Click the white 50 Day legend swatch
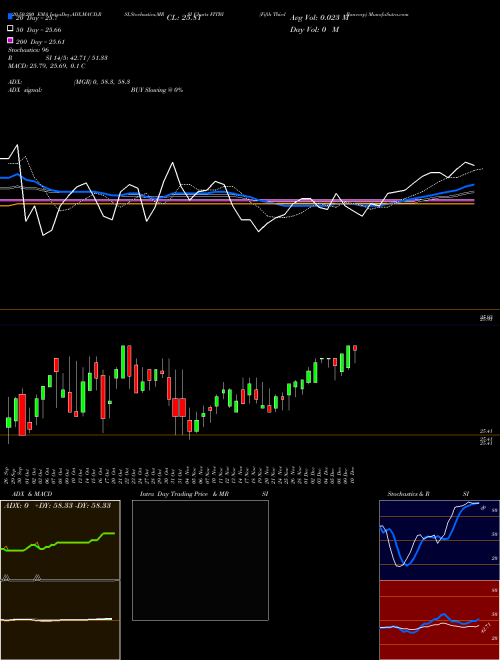The image size is (500, 660). coord(10,29)
